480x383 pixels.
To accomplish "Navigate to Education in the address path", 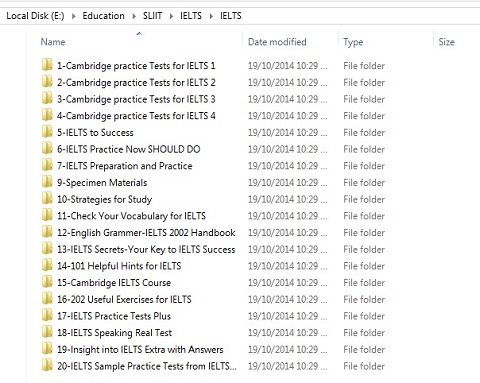I will click(103, 16).
